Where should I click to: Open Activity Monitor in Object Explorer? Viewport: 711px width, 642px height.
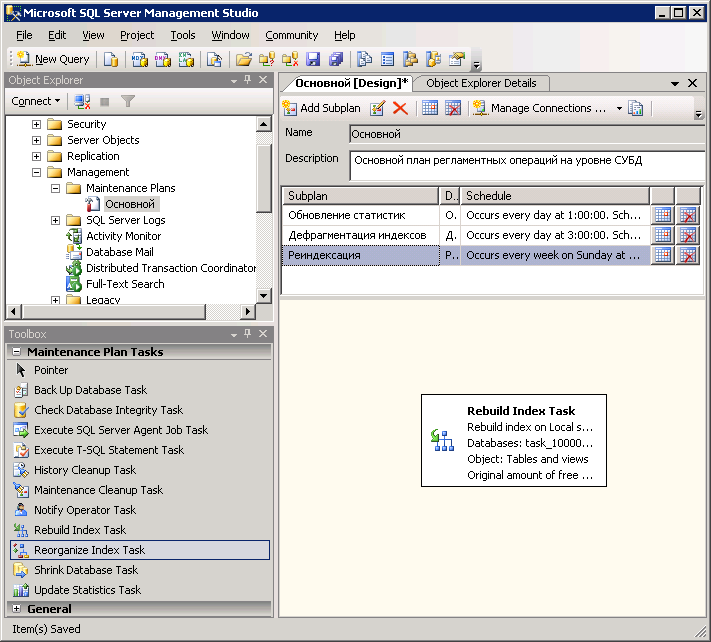point(123,236)
